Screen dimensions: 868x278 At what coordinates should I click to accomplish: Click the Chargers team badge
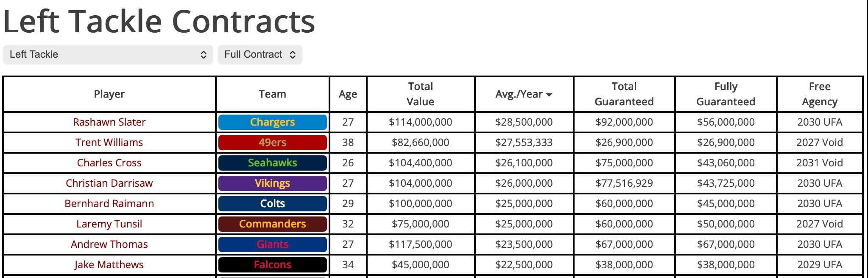pos(272,122)
